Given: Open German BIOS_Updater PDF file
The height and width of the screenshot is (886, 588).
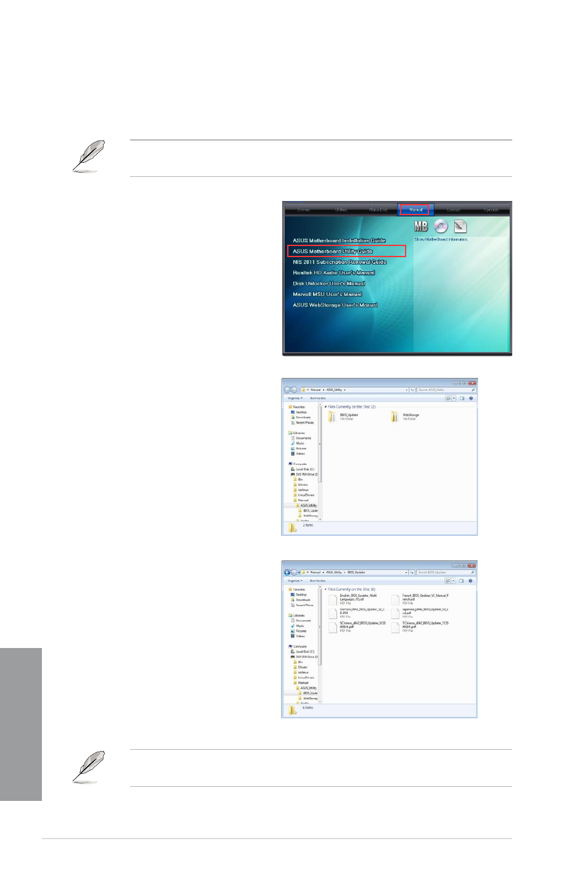Looking at the screenshot, I should coord(356,613).
